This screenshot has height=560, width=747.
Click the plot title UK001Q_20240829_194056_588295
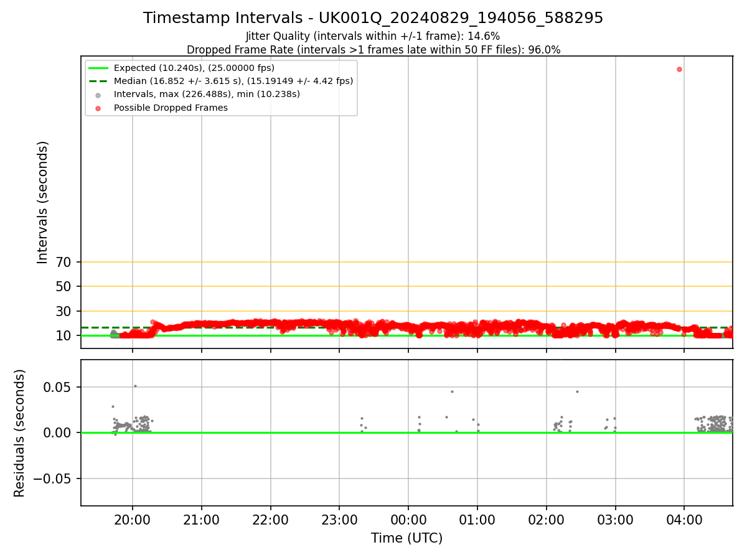tap(374, 18)
